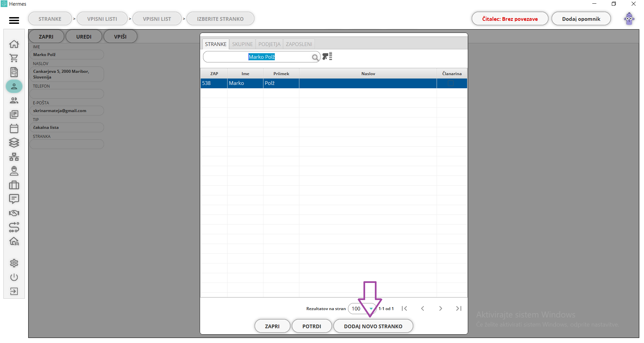The image size is (644, 343).
Task: Go to previous results page
Action: click(x=423, y=308)
